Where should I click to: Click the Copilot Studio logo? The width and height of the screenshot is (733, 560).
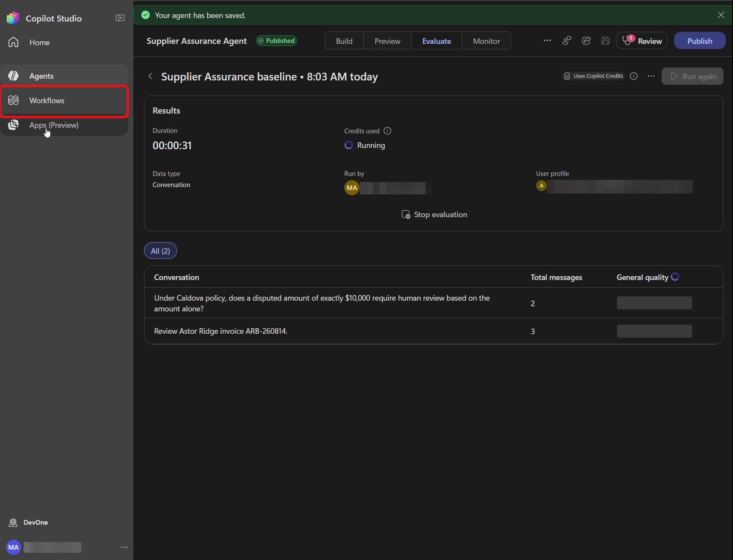[x=13, y=18]
